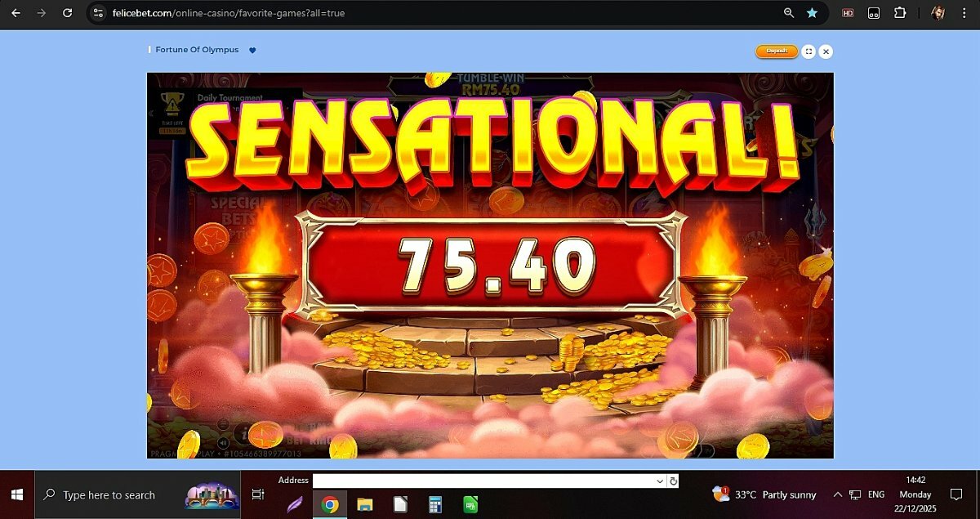Image resolution: width=980 pixels, height=519 pixels.
Task: Open the Chrome profile avatar
Action: click(x=938, y=13)
